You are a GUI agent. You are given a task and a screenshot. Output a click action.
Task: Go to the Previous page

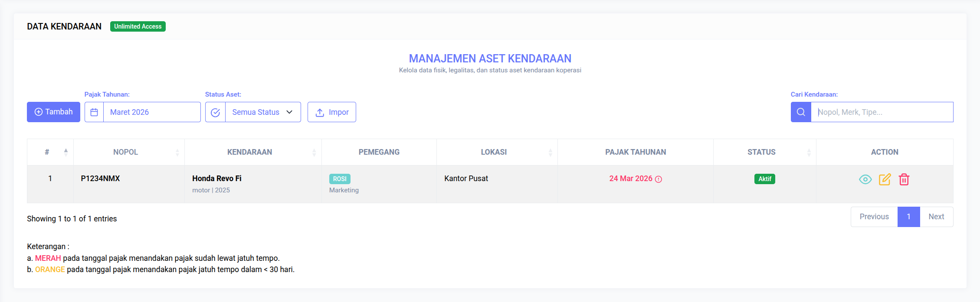click(874, 217)
